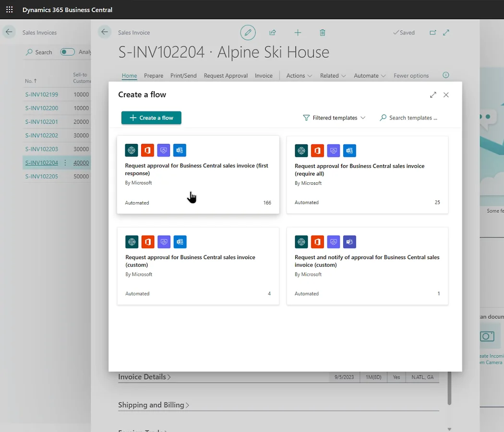
Task: Open the app launcher waffle icon
Action: [x=9, y=10]
